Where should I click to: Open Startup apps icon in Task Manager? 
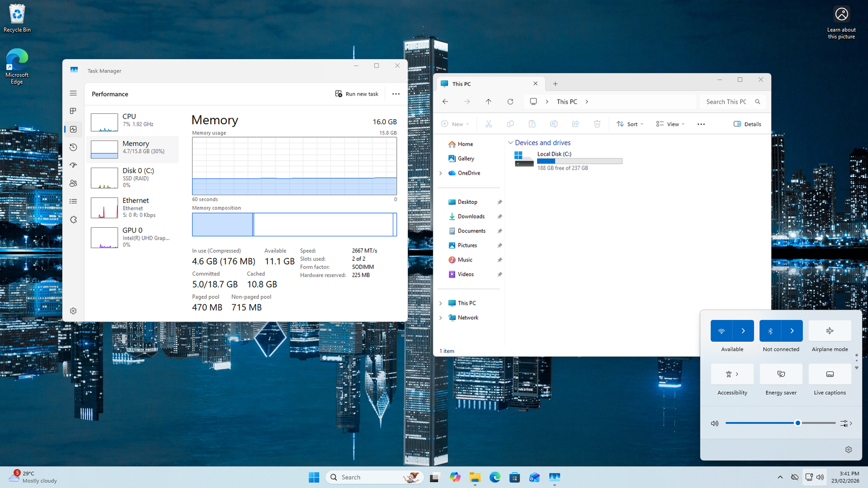click(73, 165)
